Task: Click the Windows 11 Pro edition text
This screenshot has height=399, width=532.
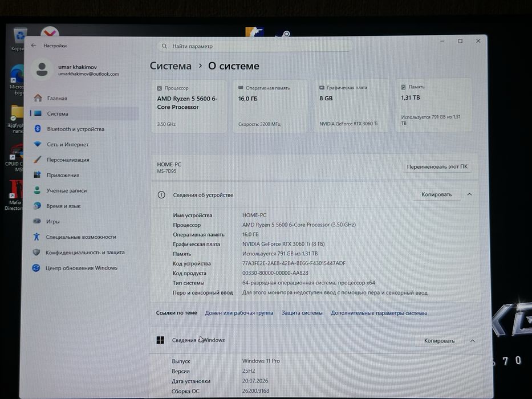Action: [x=261, y=361]
